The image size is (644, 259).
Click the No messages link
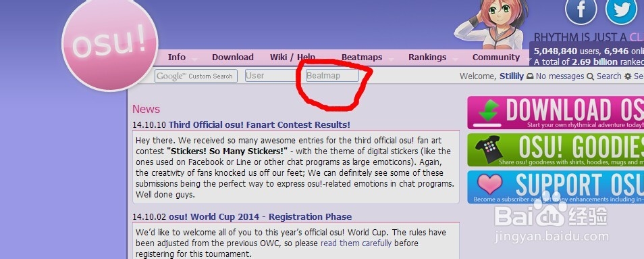coord(560,76)
